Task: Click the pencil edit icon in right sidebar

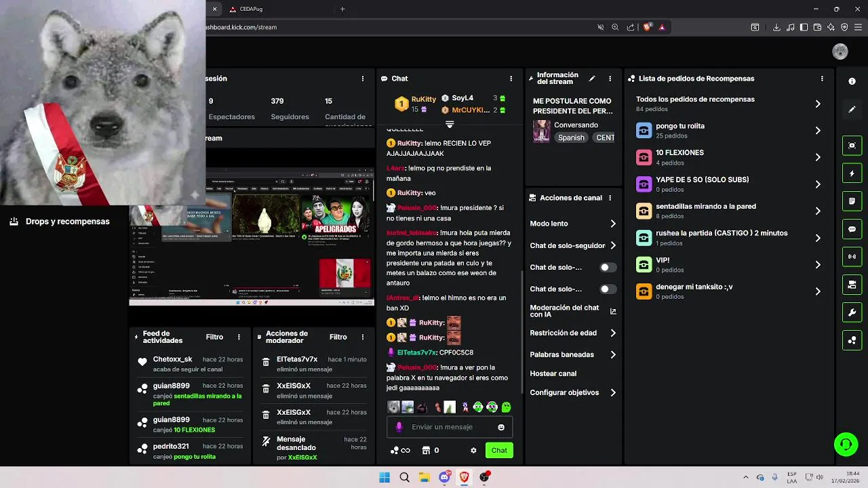Action: (x=852, y=108)
